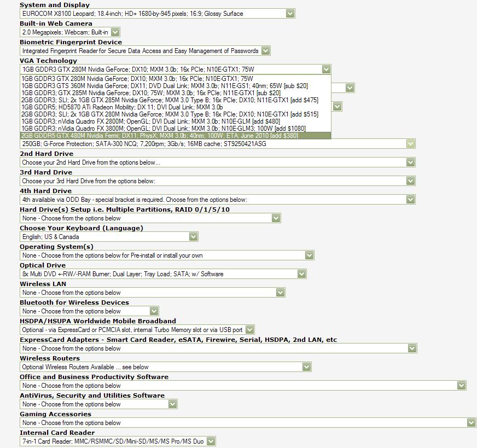Expand the Operating System(s) dropdown

tap(167, 255)
